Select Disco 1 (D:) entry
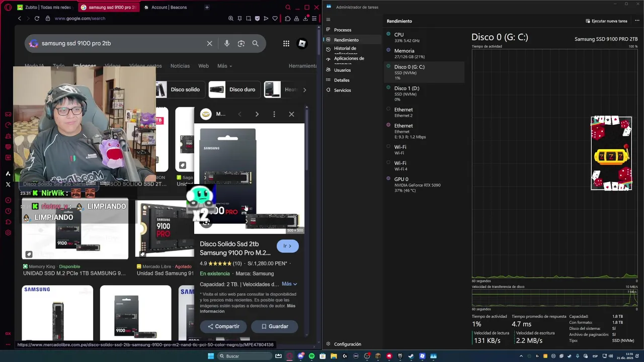This screenshot has width=644, height=362. pyautogui.click(x=424, y=94)
